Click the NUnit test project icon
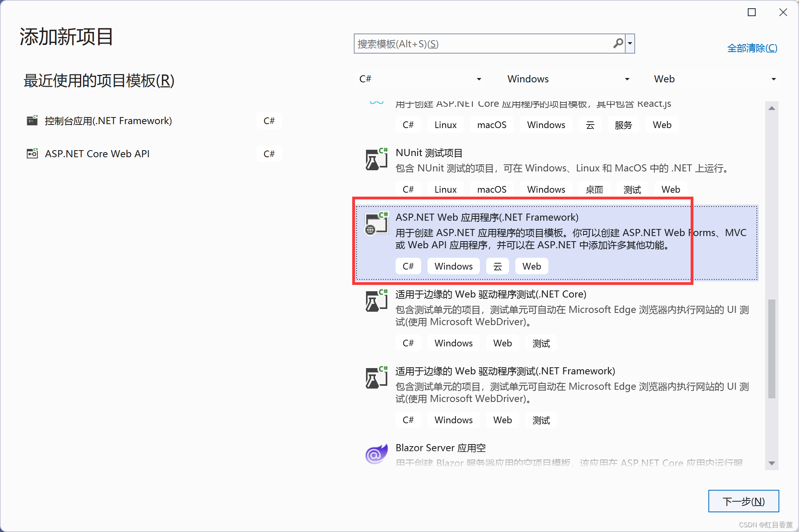Image resolution: width=799 pixels, height=532 pixels. tap(376, 160)
